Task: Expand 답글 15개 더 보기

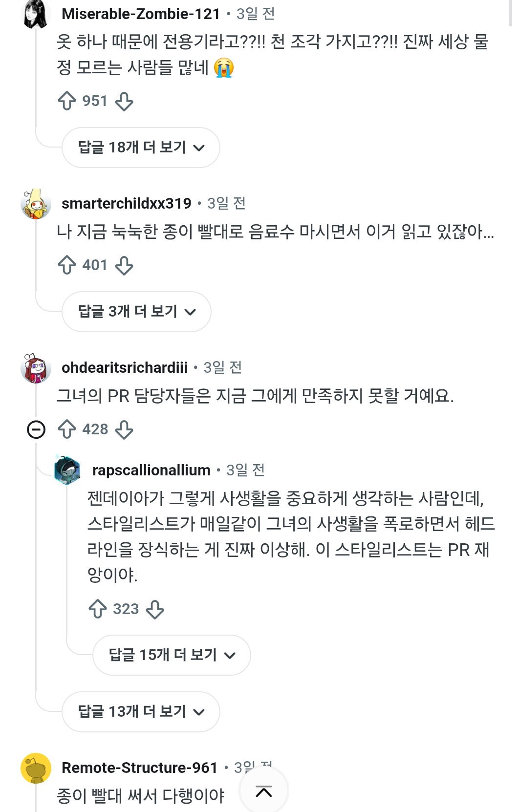Action: tap(172, 655)
